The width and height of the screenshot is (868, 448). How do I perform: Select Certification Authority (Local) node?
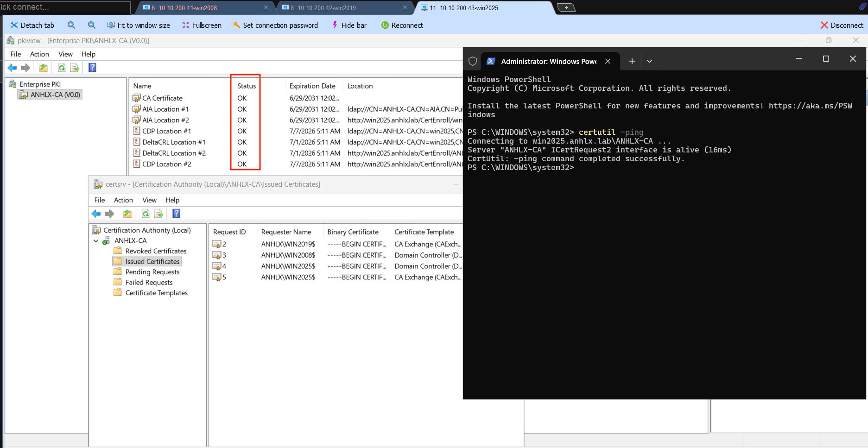click(141, 230)
